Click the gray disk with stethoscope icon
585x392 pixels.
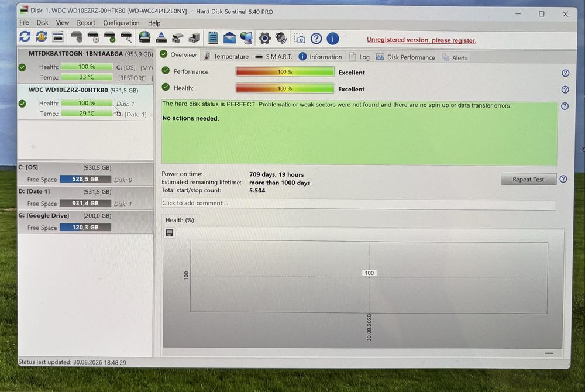(x=77, y=37)
